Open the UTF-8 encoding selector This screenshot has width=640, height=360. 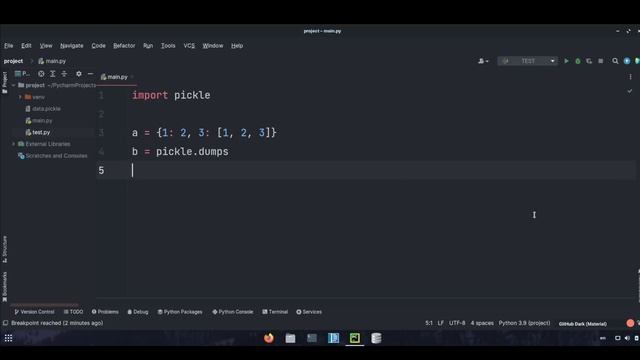pos(457,323)
